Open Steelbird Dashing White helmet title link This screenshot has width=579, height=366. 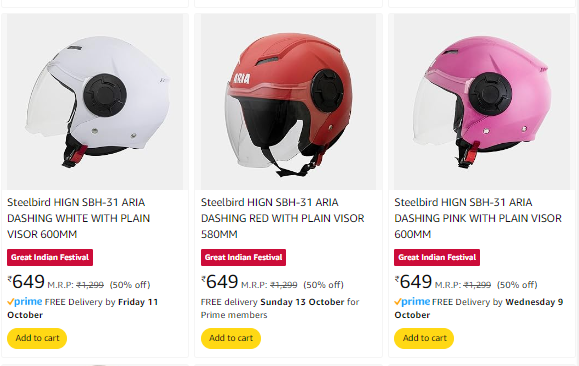click(x=79, y=218)
